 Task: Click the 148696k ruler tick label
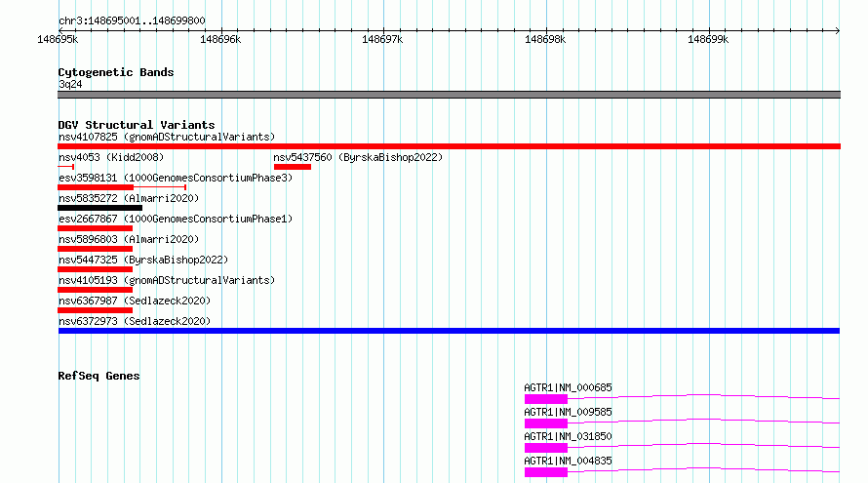point(220,39)
